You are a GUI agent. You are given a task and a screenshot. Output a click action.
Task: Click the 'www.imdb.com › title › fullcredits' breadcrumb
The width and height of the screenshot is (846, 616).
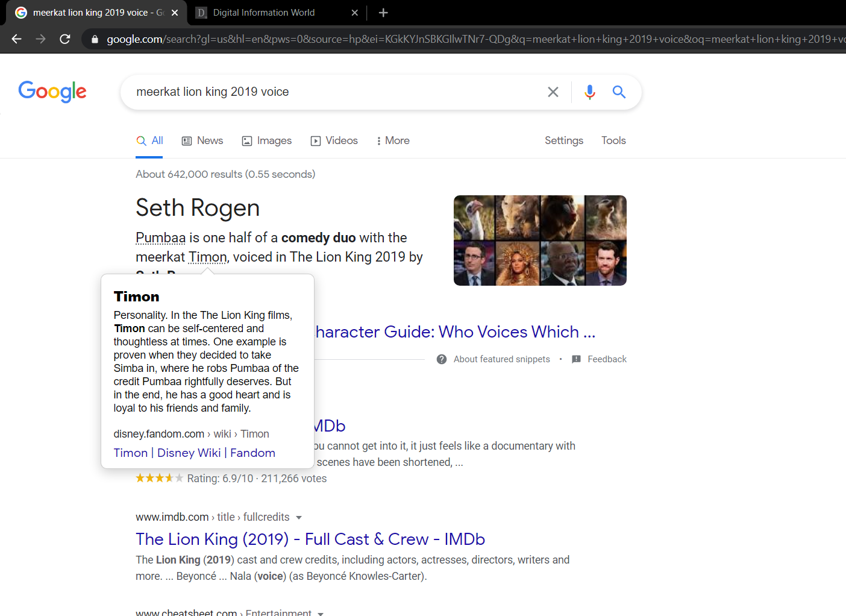(x=213, y=517)
